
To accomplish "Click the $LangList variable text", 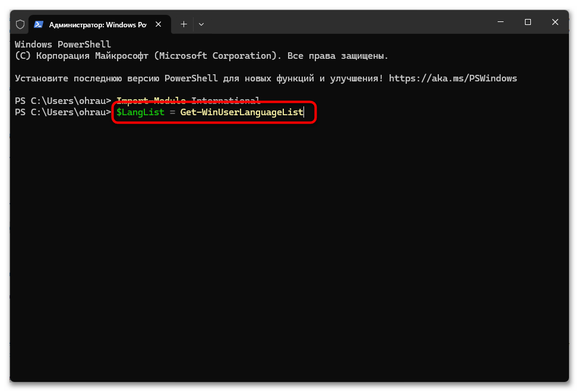I will click(x=140, y=112).
